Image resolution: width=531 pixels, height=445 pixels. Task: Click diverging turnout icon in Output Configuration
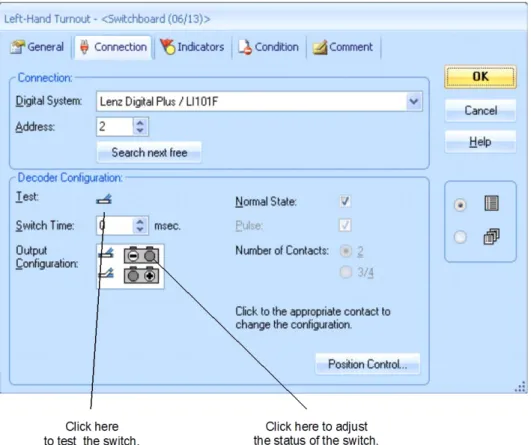(106, 274)
